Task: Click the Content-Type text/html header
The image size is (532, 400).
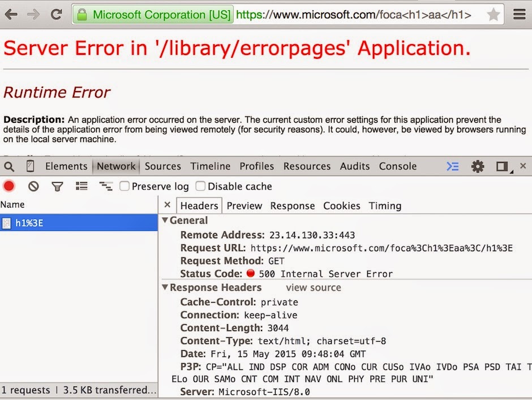Action: click(x=283, y=341)
